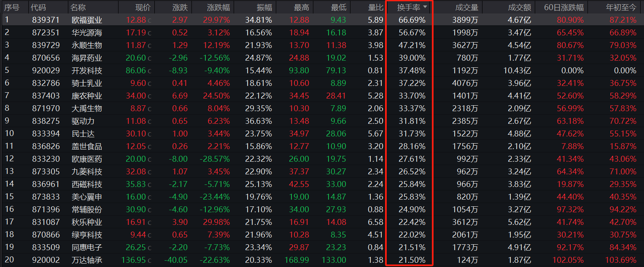Select stock 九菱科技
This screenshot has height=267, width=644.
tap(87, 171)
